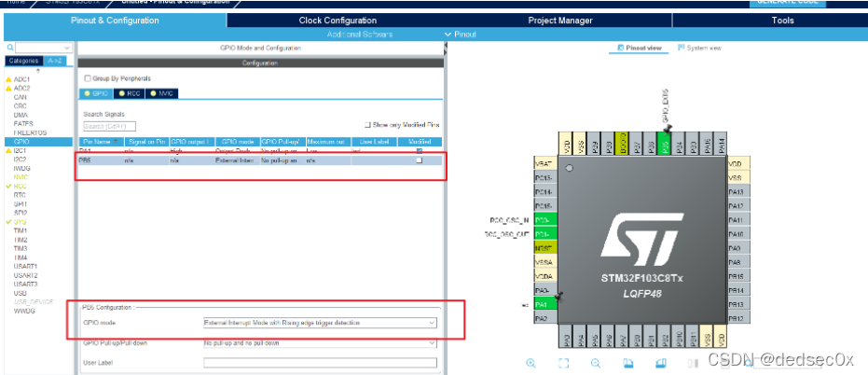The height and width of the screenshot is (375, 868).
Task: Select the green PA1 pin on chip
Action: (544, 305)
